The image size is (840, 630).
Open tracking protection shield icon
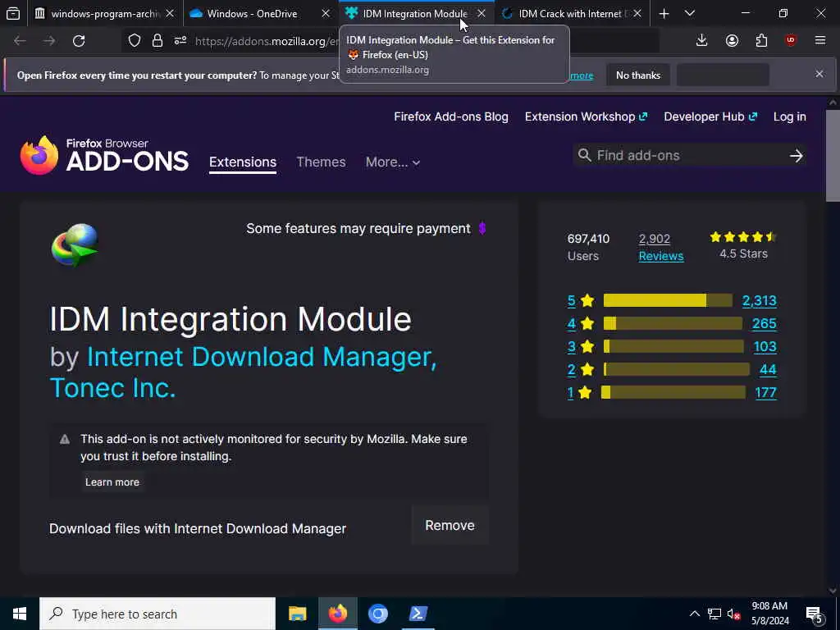click(x=135, y=41)
